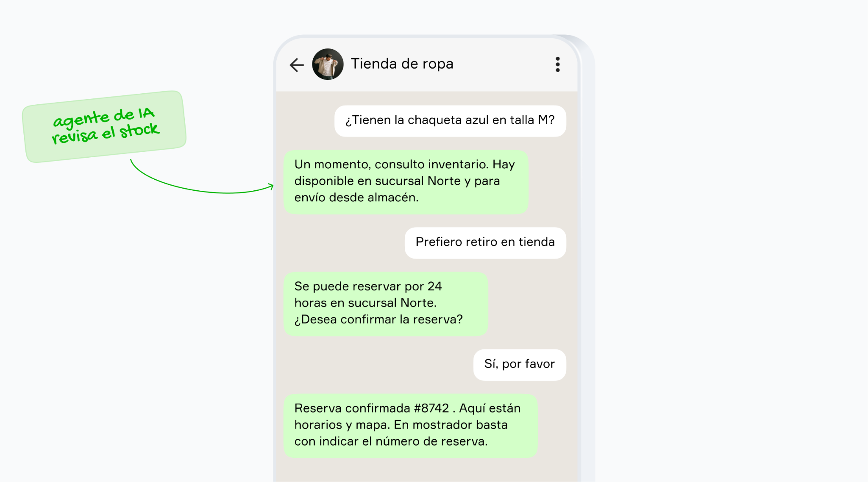Select the Reserva confirmada #8742 message
Screen dimensions: 868x482
[x=410, y=426]
